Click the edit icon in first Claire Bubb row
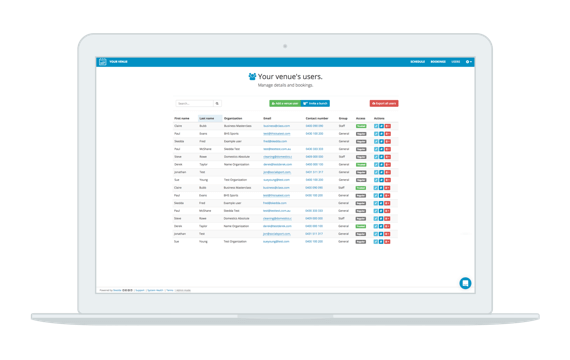 coord(376,126)
